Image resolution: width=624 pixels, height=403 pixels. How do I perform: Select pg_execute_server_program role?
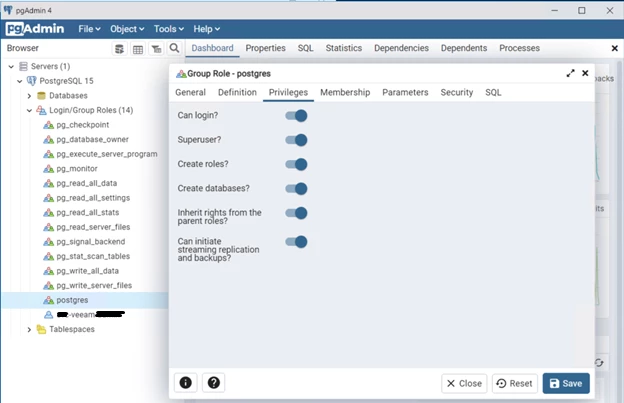(107, 154)
